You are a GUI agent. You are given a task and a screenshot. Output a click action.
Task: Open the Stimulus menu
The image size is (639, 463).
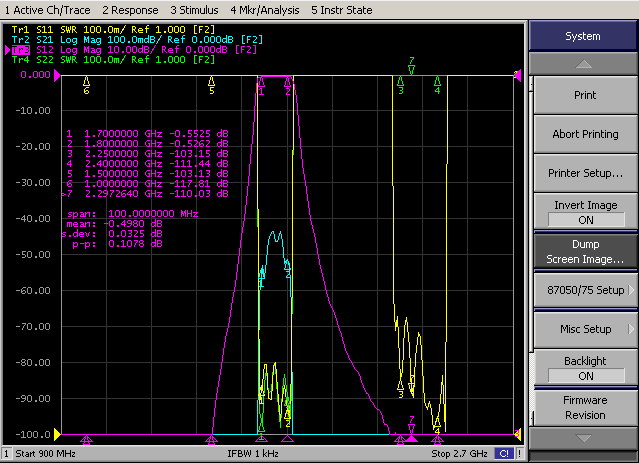coord(194,10)
